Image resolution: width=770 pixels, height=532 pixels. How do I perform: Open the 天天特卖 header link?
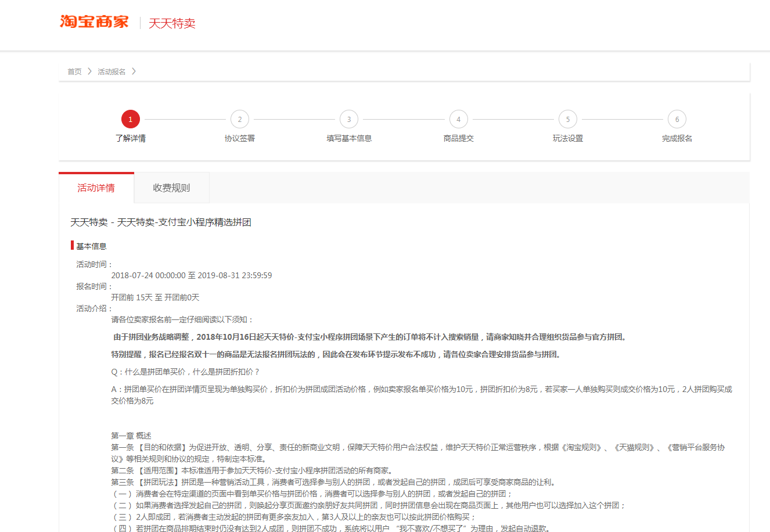click(x=172, y=23)
